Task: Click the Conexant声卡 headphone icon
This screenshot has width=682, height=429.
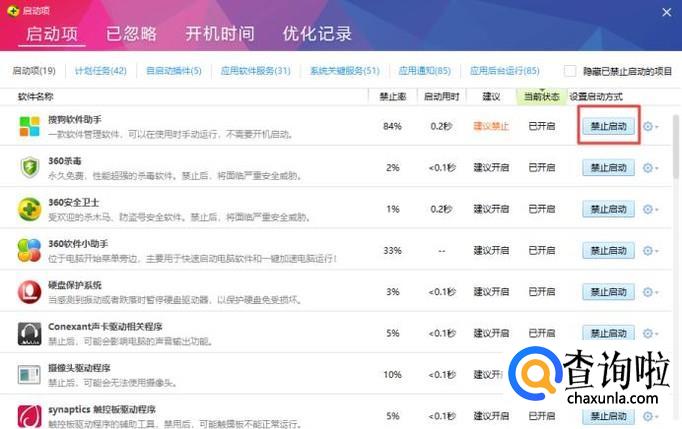Action: click(30, 334)
